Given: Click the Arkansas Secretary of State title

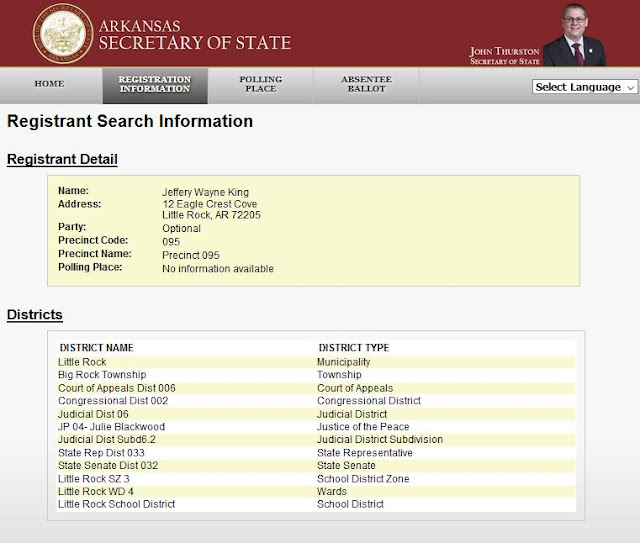Looking at the screenshot, I should (195, 35).
